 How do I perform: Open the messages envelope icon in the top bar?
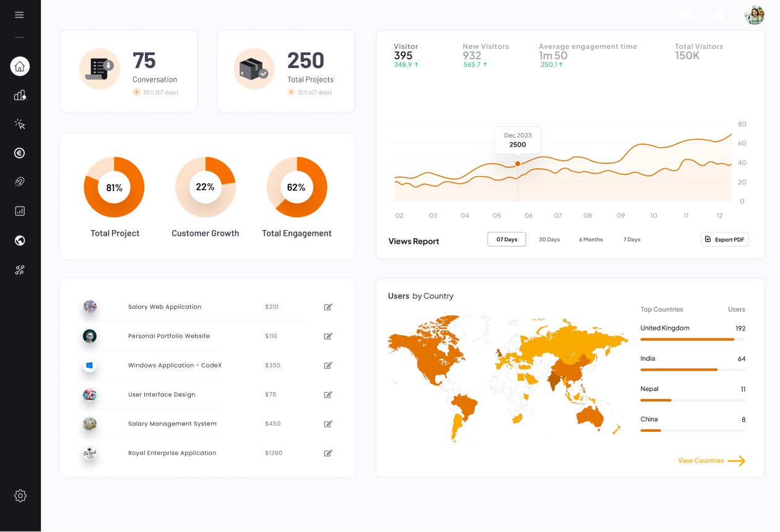point(687,14)
